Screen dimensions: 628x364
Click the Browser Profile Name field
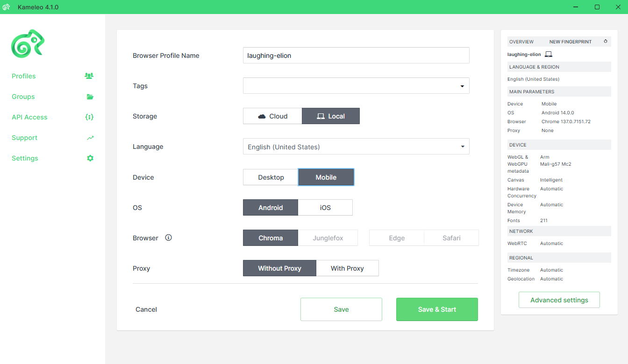pyautogui.click(x=356, y=55)
